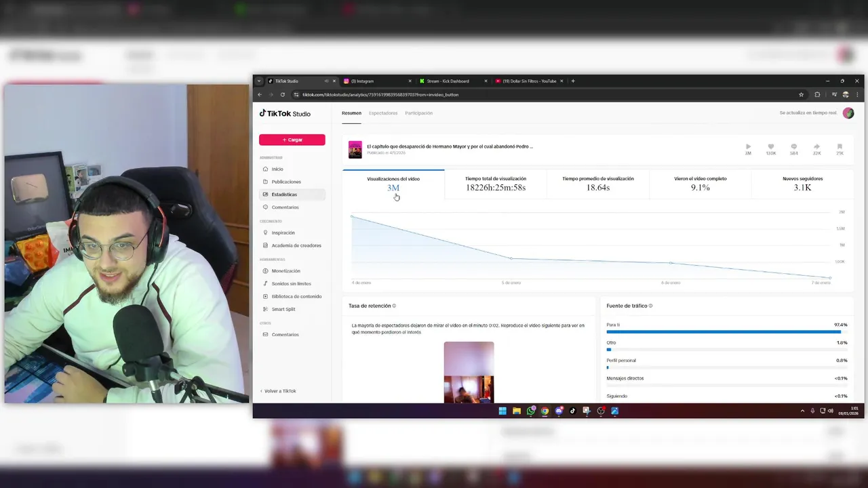Open Inspiración in the sidebar

(292, 232)
